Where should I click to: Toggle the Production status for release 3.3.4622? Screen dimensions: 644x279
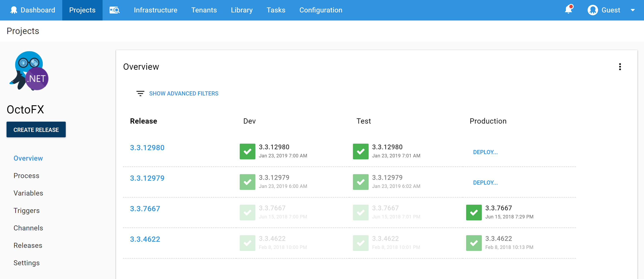[474, 243]
